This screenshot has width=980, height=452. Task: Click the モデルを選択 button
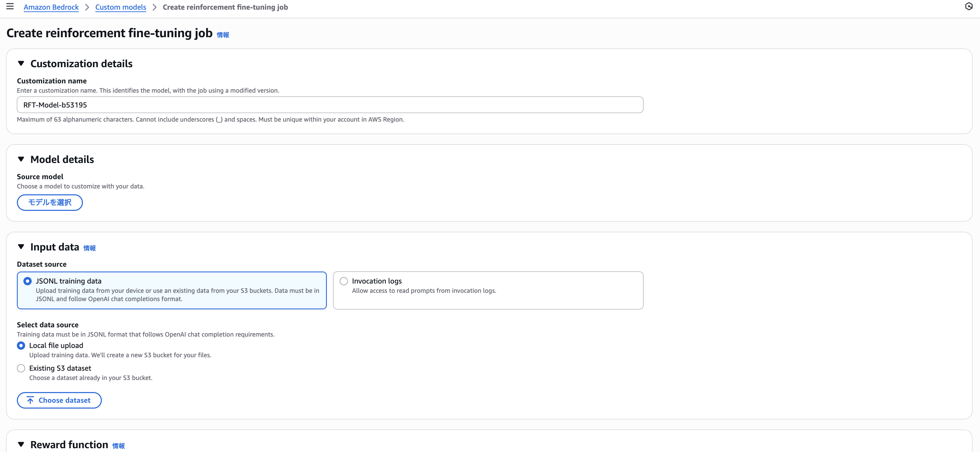click(50, 203)
